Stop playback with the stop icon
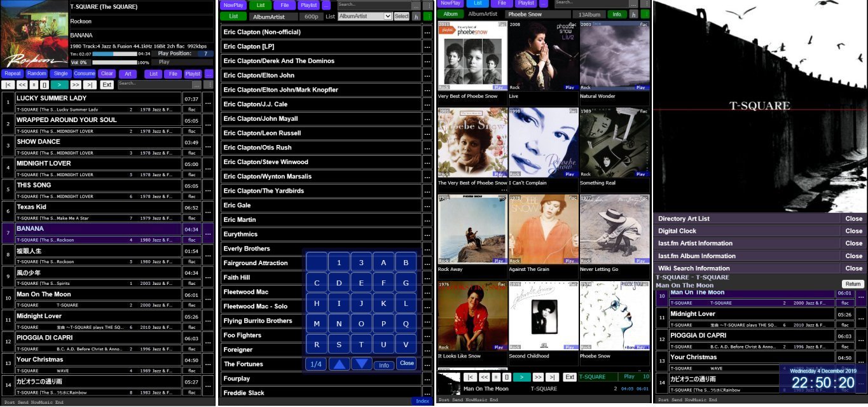The image size is (868, 407). point(45,85)
